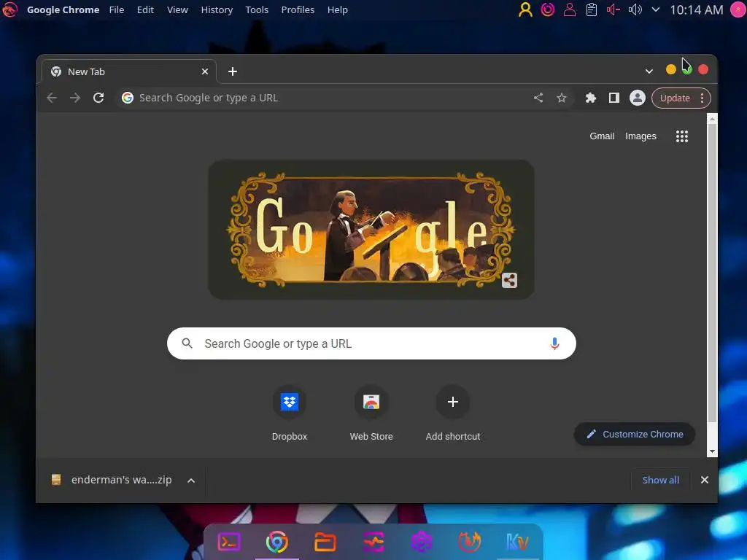Screen dimensions: 747x560
Task: Open the system monitor dock icon
Action: 373,542
